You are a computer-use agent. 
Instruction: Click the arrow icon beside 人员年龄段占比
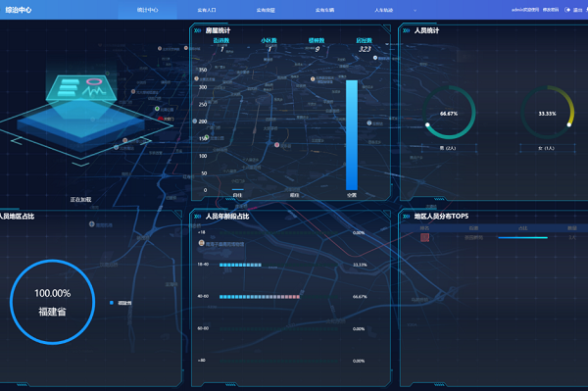197,217
